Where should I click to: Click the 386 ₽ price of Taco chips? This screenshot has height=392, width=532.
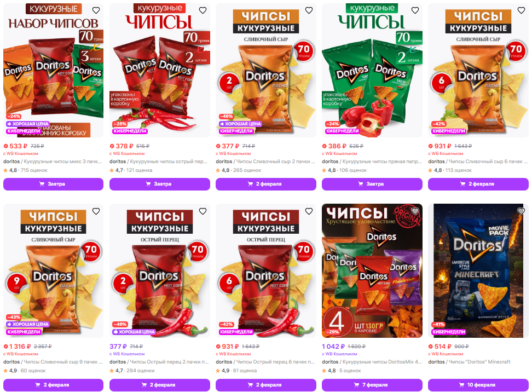[334, 146]
